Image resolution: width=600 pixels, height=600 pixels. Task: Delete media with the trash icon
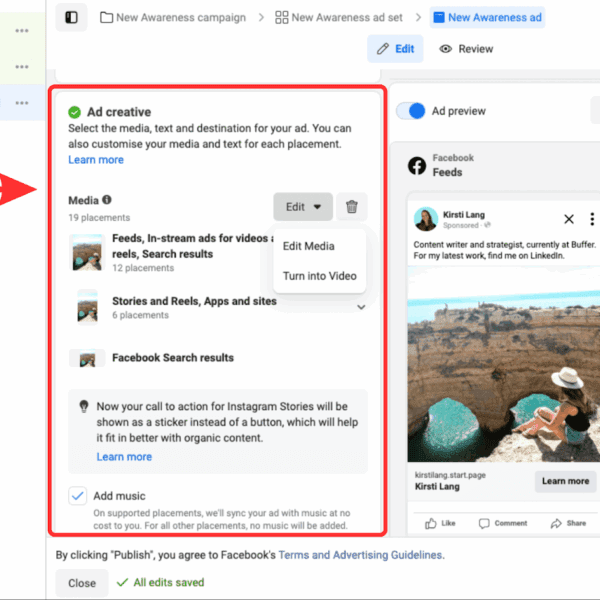[351, 207]
